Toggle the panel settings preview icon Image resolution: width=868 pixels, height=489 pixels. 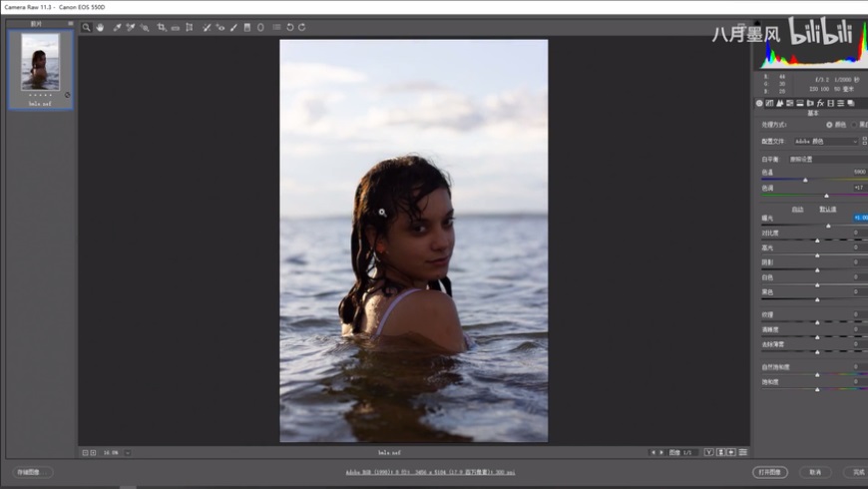pyautogui.click(x=743, y=452)
